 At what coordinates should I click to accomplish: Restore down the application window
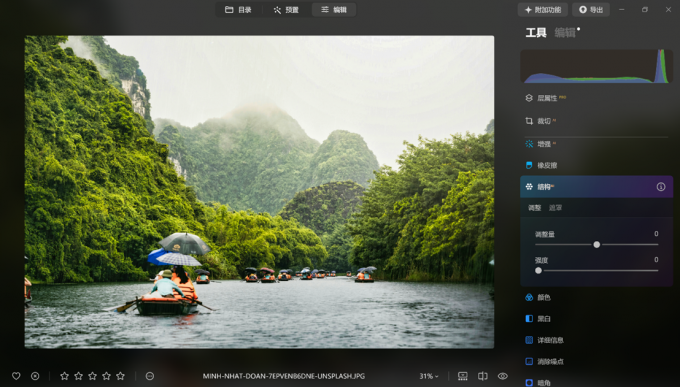tap(645, 10)
